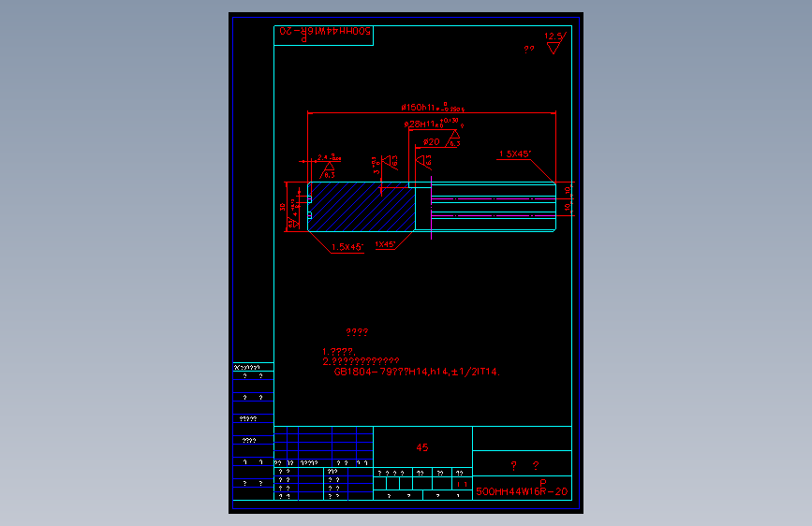Image resolution: width=812 pixels, height=526 pixels.
Task: Select the ø28H11 bore dimension label
Action: pyautogui.click(x=434, y=124)
